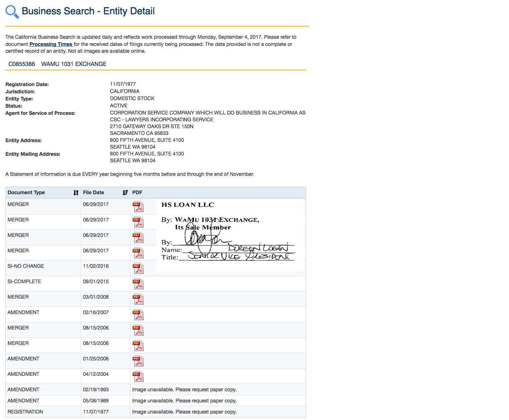Click the File Date column header label

(x=93, y=192)
